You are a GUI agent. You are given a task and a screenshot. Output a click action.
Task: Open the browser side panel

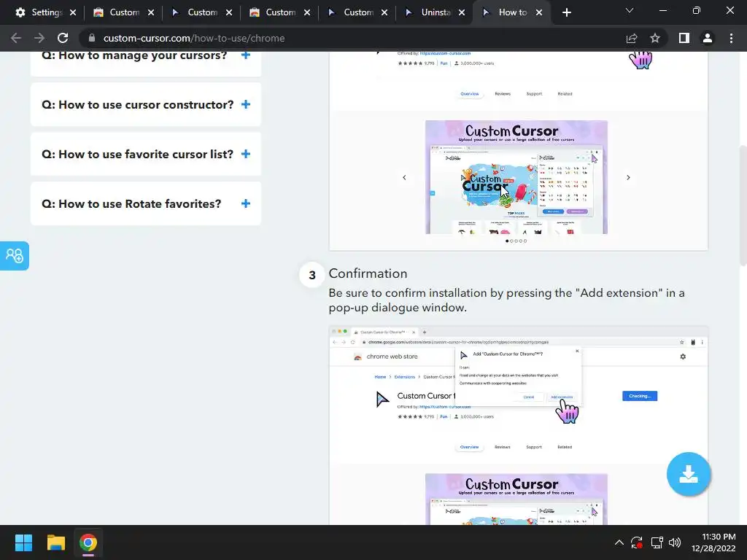point(684,38)
